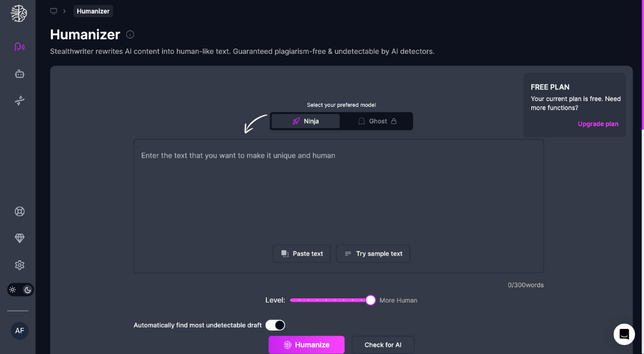This screenshot has height=354, width=644.
Task: Click the info icon beside Humanizer title
Action: [x=130, y=35]
